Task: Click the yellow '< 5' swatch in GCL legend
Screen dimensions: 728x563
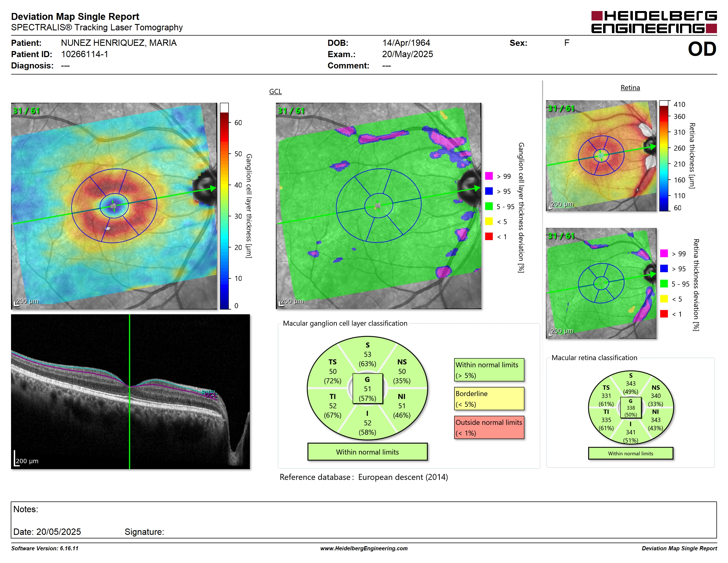Action: coord(489,221)
